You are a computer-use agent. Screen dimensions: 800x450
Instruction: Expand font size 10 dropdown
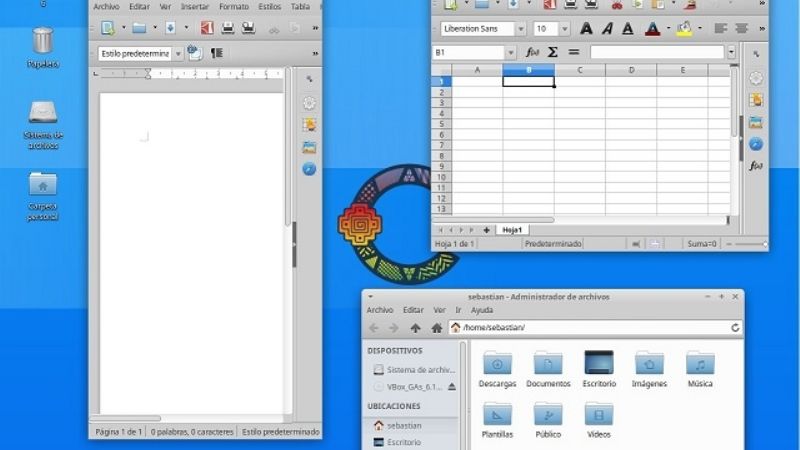point(564,29)
